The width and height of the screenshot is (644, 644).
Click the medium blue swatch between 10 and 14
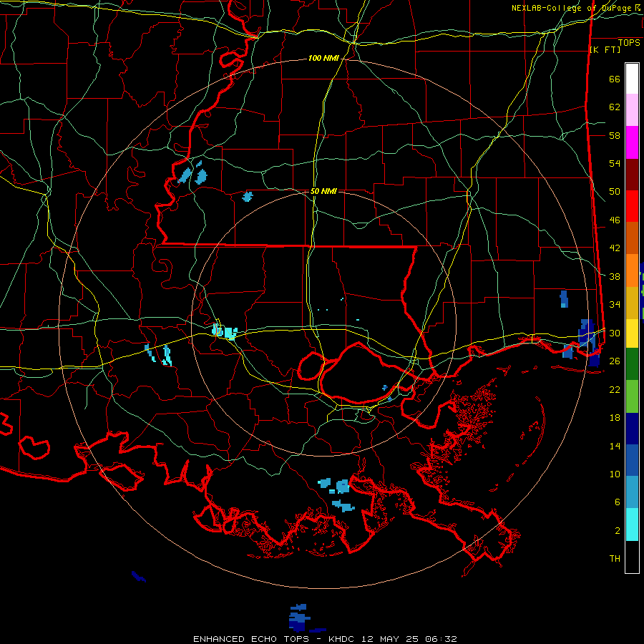tap(632, 460)
